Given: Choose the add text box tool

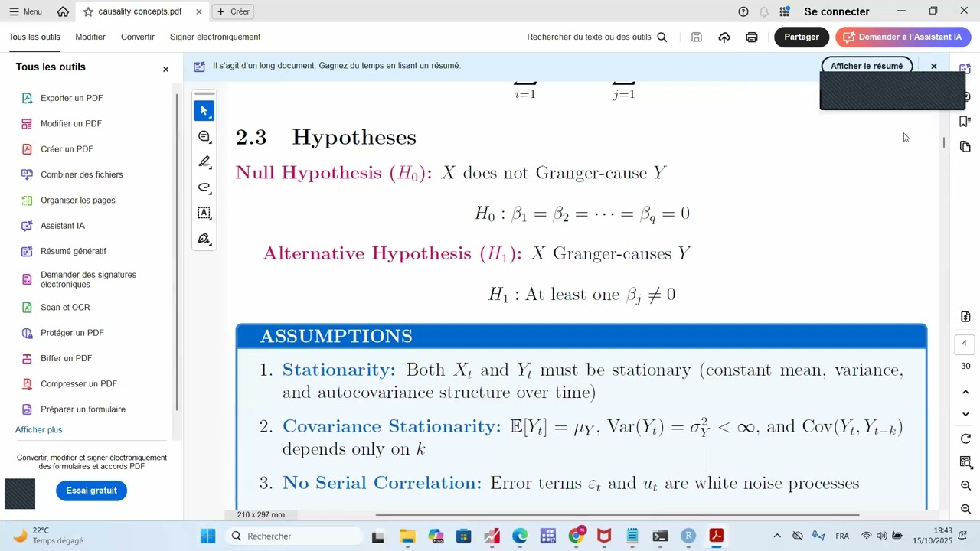Looking at the screenshot, I should pos(204,213).
